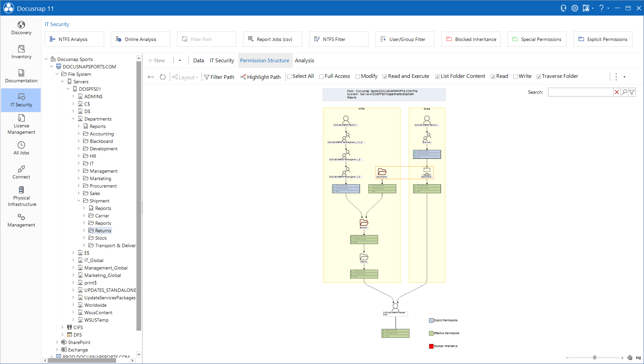Image resolution: width=644 pixels, height=364 pixels.
Task: Click the Blocked Inheritance red legend swatch
Action: tap(431, 346)
